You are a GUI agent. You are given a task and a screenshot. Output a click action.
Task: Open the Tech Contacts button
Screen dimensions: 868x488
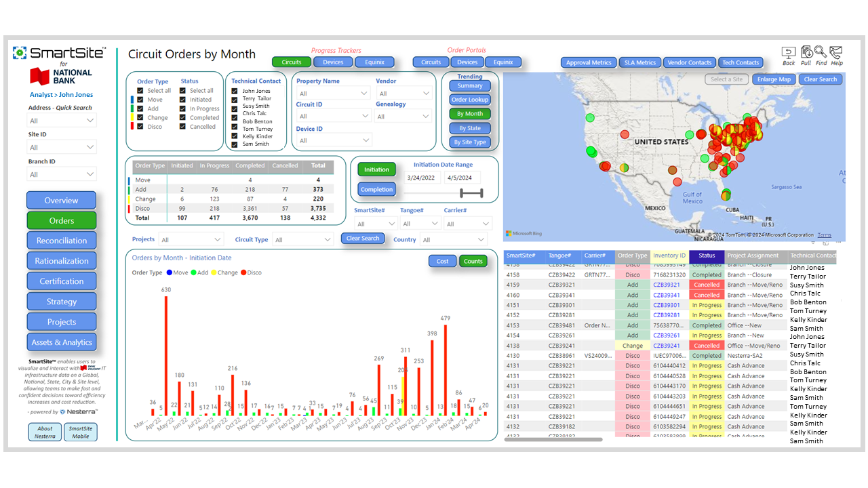point(741,62)
